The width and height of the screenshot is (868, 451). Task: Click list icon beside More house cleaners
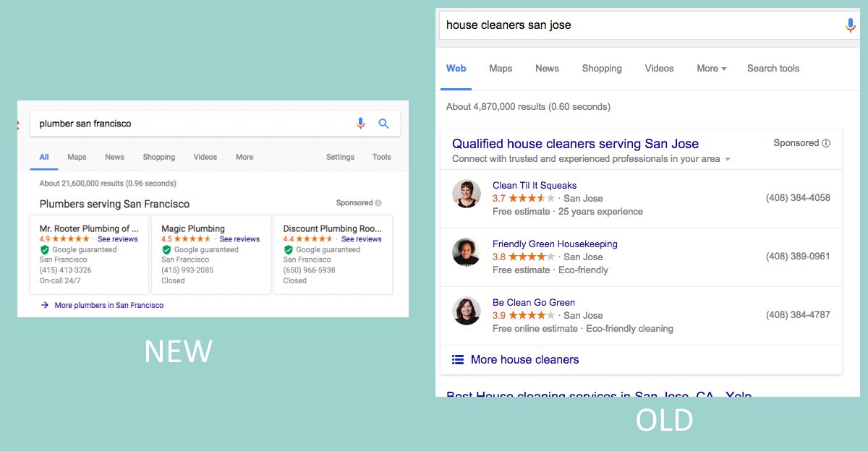click(458, 359)
